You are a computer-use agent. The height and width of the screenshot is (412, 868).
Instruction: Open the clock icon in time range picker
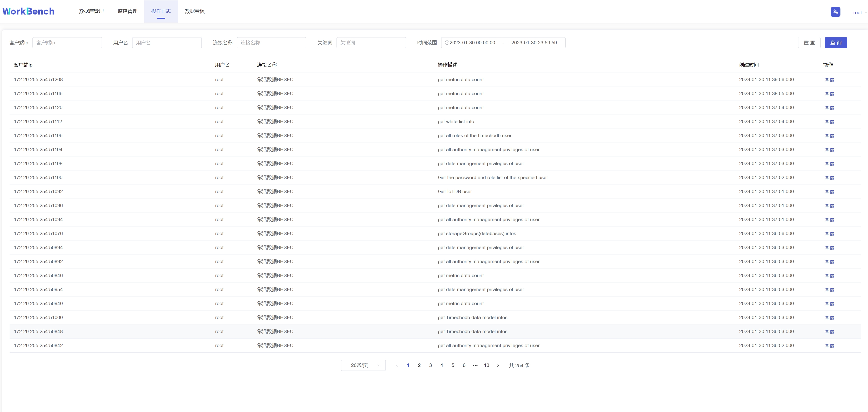(447, 43)
